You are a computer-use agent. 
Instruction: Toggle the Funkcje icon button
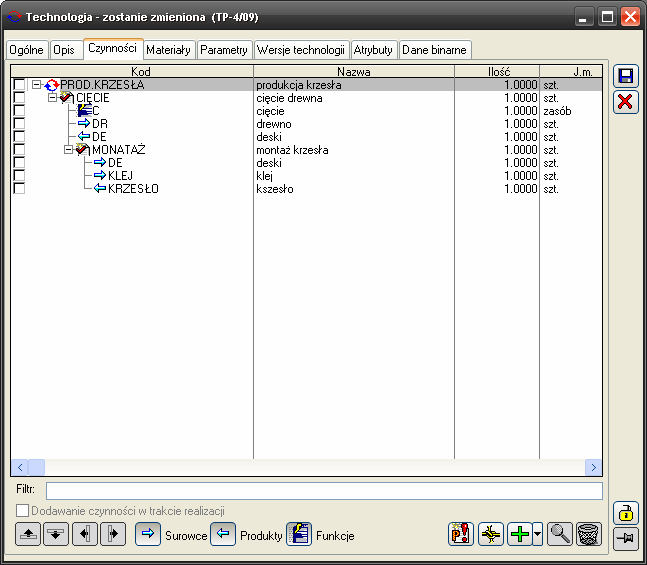299,534
